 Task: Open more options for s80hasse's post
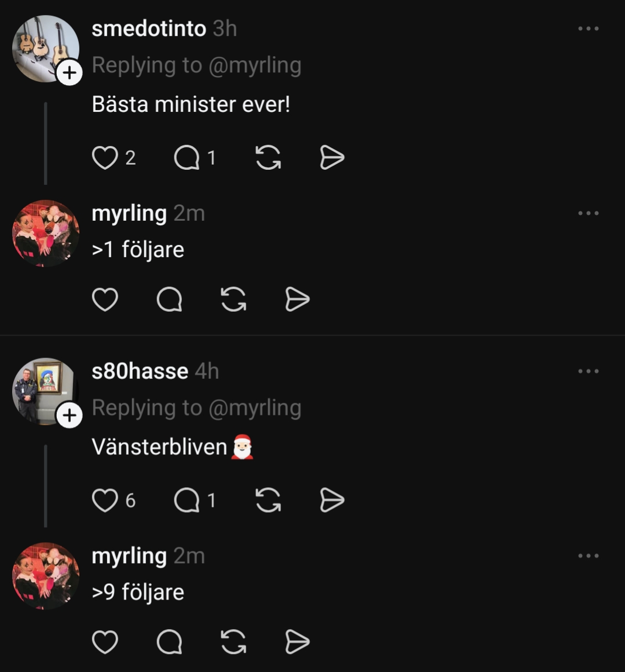[x=588, y=371]
